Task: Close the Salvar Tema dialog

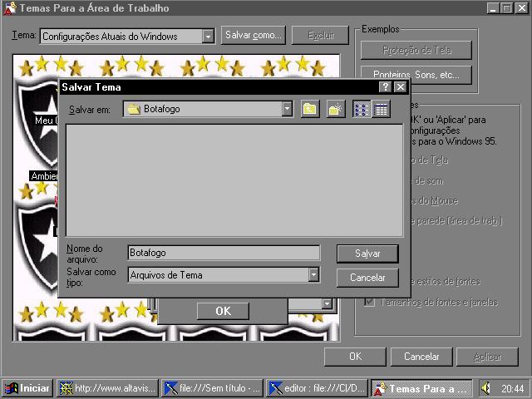Action: tap(401, 86)
